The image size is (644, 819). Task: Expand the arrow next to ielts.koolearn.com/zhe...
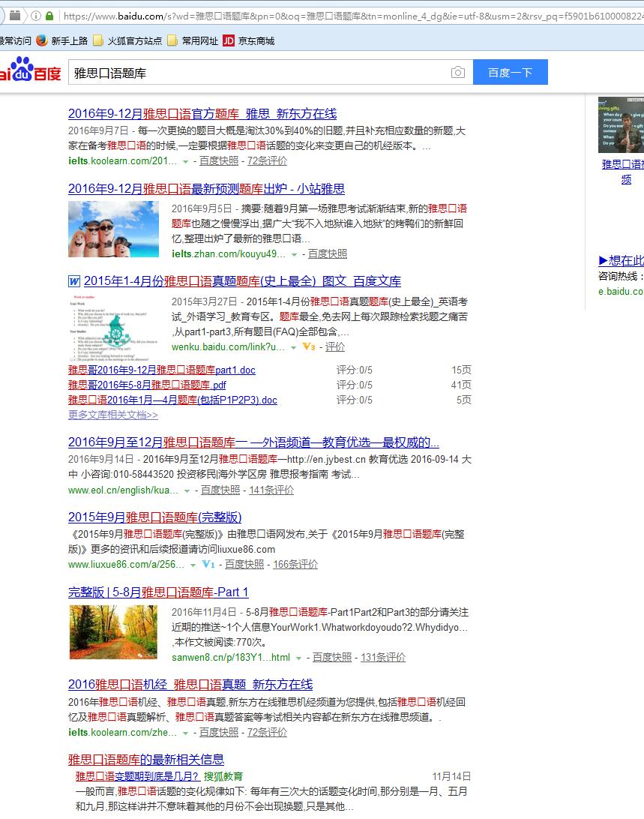click(185, 733)
